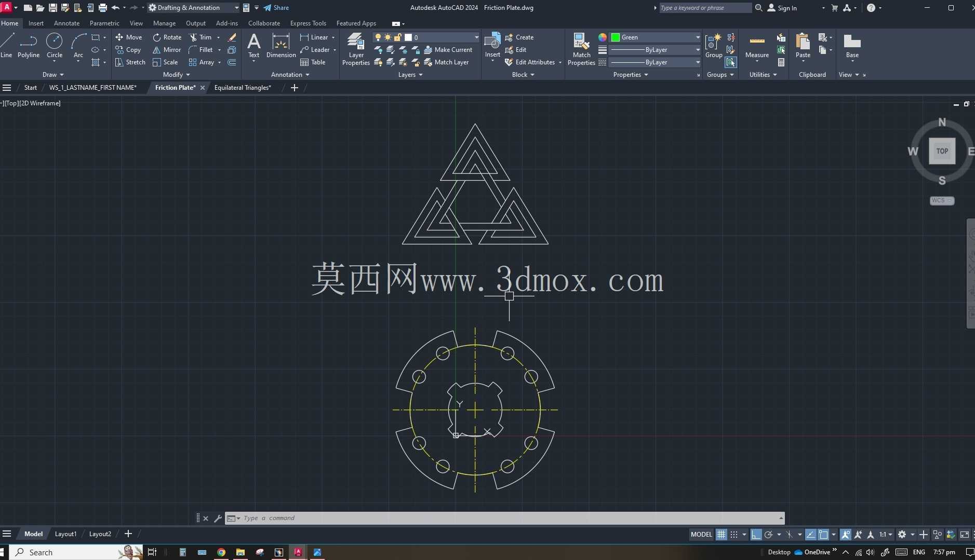Select the Polyline tool
Screen dimensions: 975x560
point(29,46)
